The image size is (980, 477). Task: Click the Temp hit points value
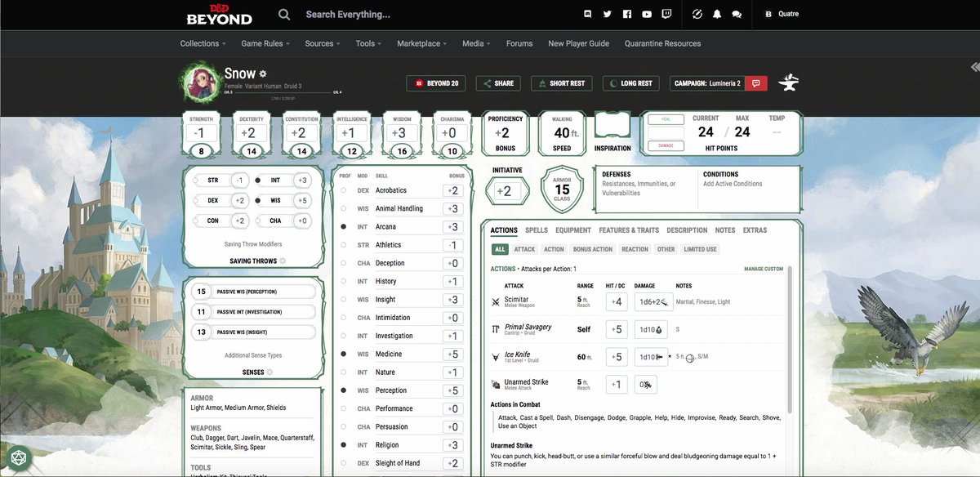tap(777, 132)
